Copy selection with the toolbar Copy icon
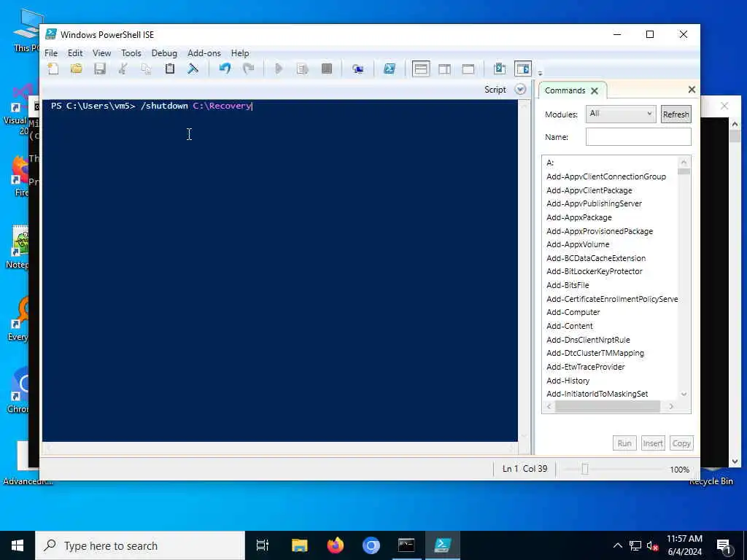747x560 pixels. 146,69
